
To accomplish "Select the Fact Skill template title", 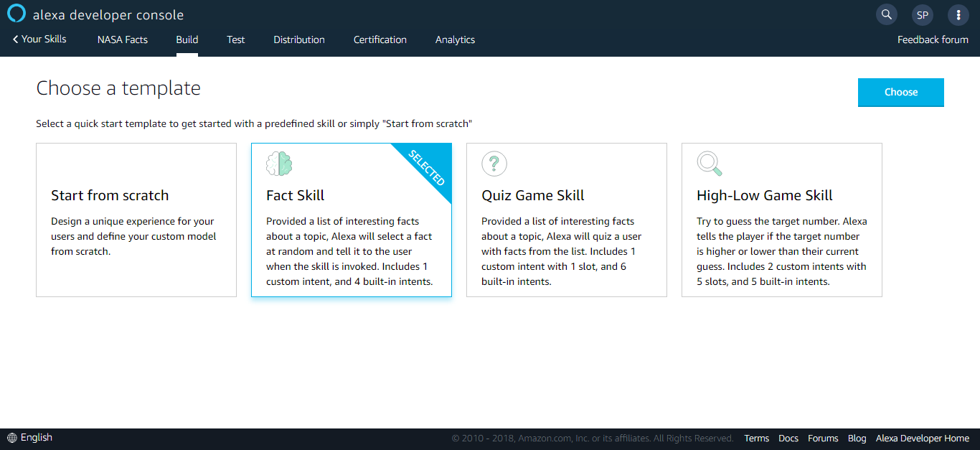I will pyautogui.click(x=296, y=195).
